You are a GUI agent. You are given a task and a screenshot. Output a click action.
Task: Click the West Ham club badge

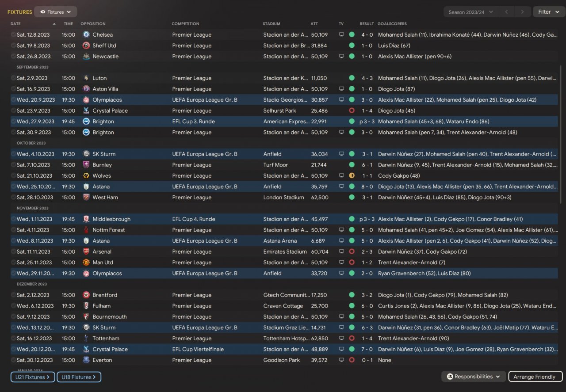tap(86, 198)
